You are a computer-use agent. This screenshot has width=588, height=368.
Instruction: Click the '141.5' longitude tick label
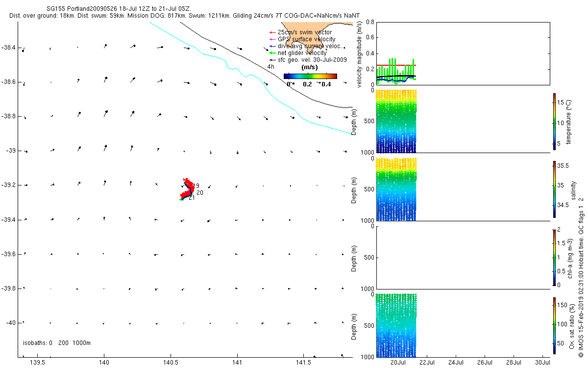[303, 363]
